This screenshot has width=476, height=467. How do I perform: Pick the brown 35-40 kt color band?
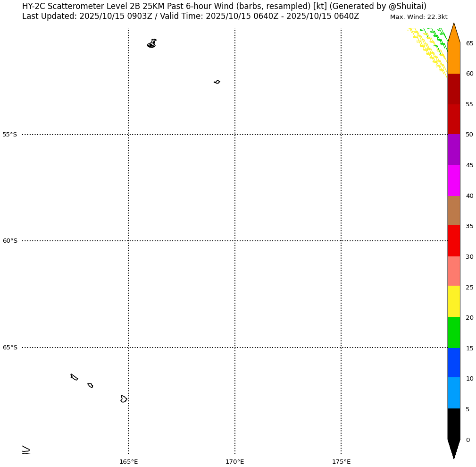[453, 211]
